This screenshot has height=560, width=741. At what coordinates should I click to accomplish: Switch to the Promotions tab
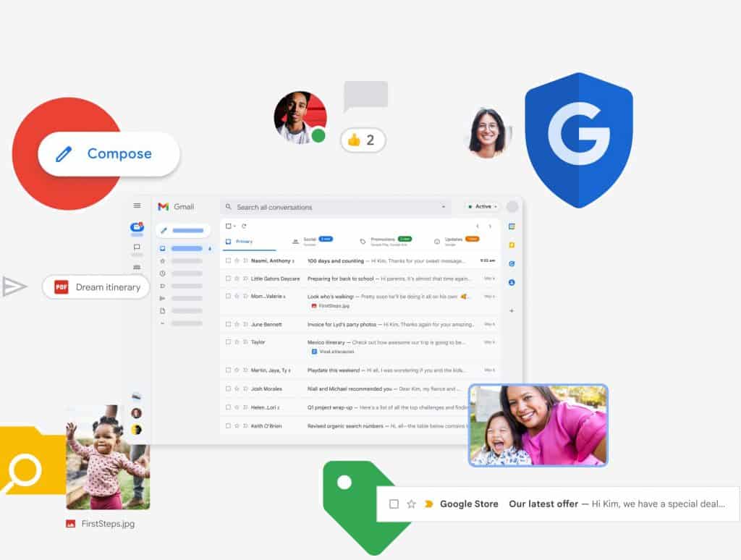(x=385, y=242)
